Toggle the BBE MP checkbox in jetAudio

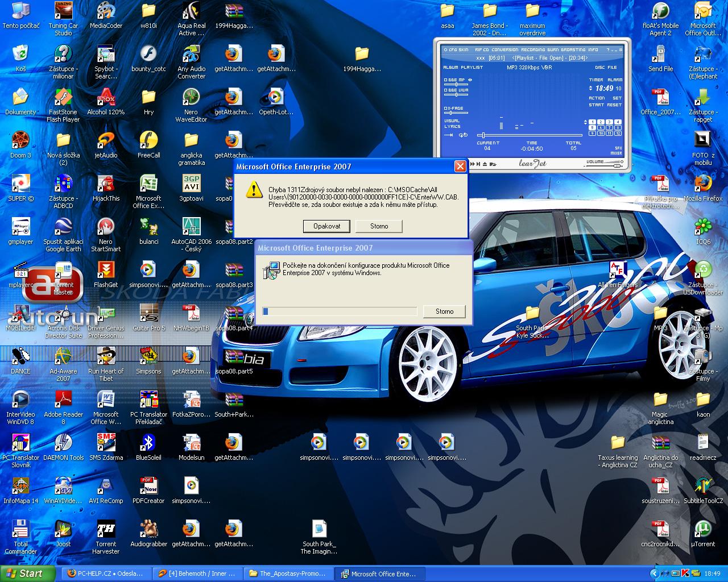pos(446,80)
